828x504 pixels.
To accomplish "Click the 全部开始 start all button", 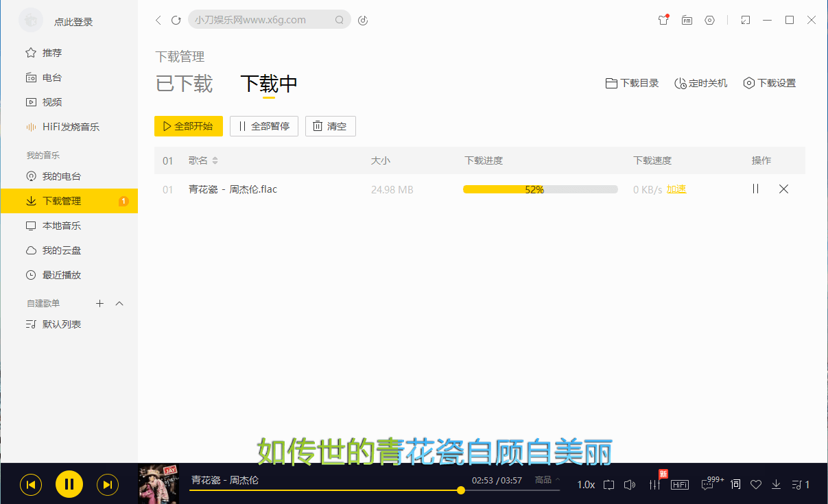I will coord(189,126).
